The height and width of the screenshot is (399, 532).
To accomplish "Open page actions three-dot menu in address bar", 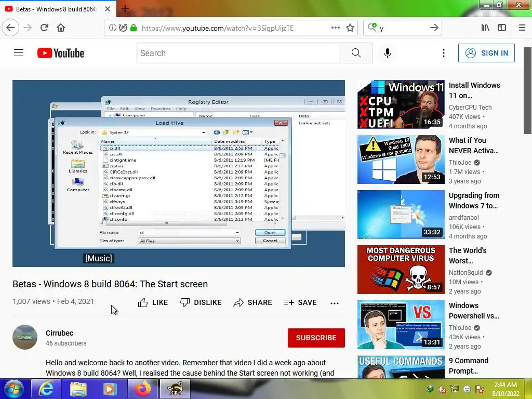I will tap(335, 28).
